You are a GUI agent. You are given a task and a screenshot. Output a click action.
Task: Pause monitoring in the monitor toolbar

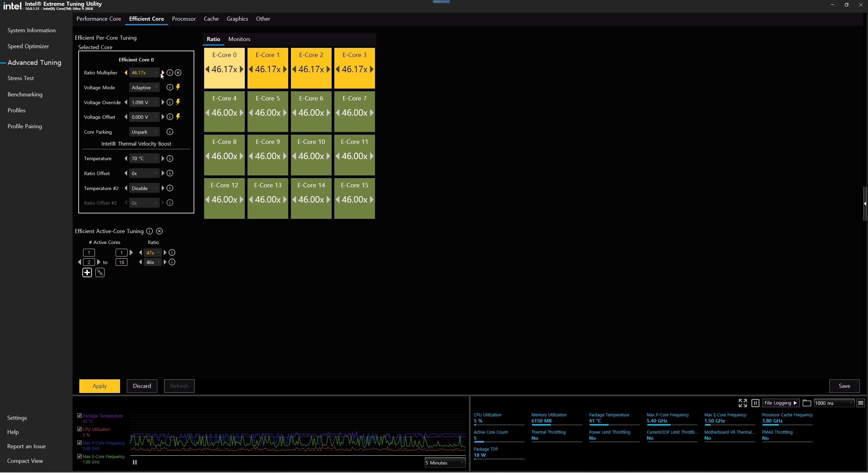pyautogui.click(x=755, y=403)
